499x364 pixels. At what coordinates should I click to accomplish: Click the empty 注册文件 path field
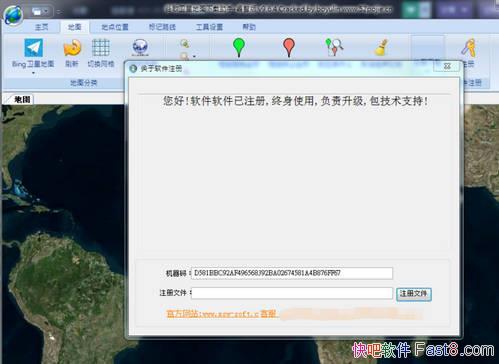292,293
